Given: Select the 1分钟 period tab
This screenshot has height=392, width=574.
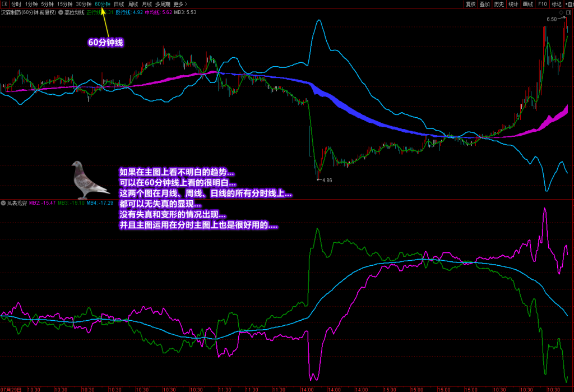Looking at the screenshot, I should (x=31, y=4).
